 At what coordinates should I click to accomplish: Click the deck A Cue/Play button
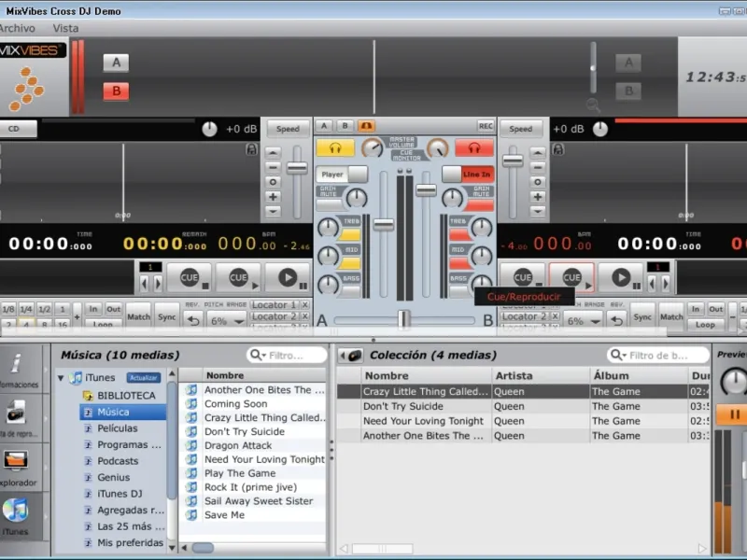point(238,277)
